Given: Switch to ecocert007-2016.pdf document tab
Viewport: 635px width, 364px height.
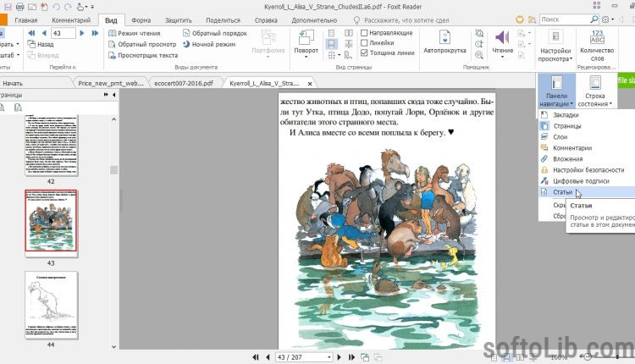Looking at the screenshot, I should (184, 83).
